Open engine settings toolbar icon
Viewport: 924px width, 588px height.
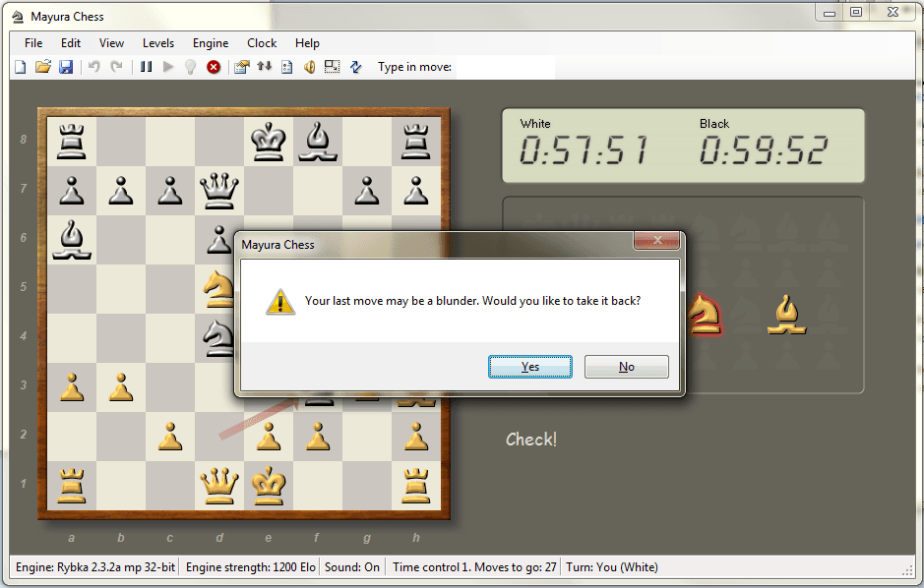pyautogui.click(x=241, y=67)
